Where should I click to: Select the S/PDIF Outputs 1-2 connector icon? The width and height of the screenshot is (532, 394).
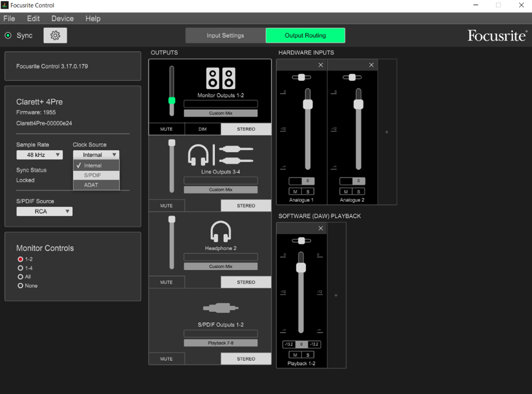(221, 308)
